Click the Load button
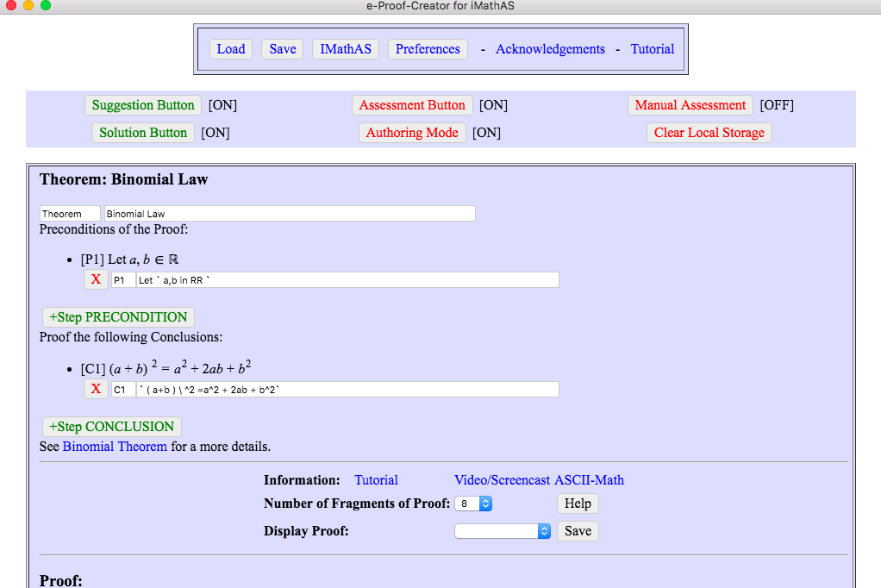This screenshot has height=588, width=881. click(230, 49)
